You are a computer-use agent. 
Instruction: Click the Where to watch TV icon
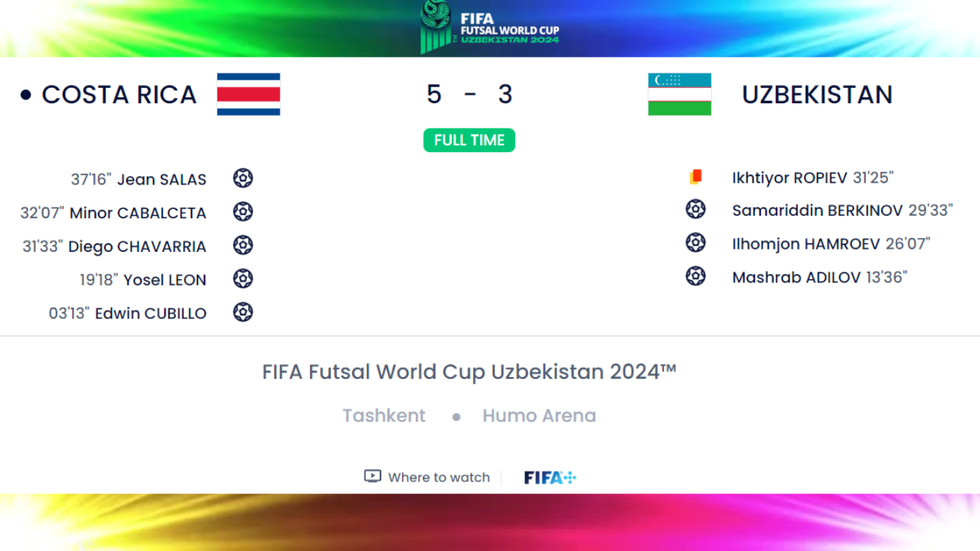pyautogui.click(x=372, y=476)
